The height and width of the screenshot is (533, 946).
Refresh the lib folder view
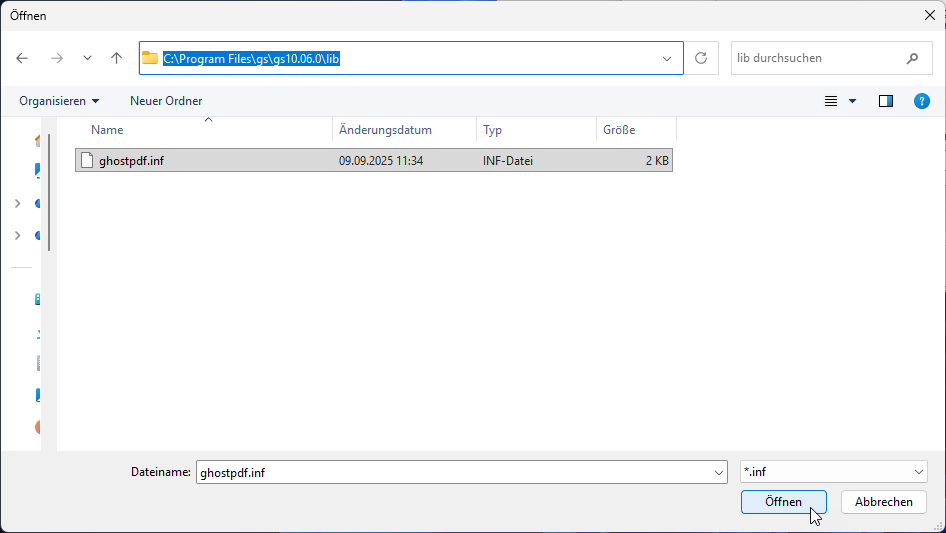(x=701, y=58)
